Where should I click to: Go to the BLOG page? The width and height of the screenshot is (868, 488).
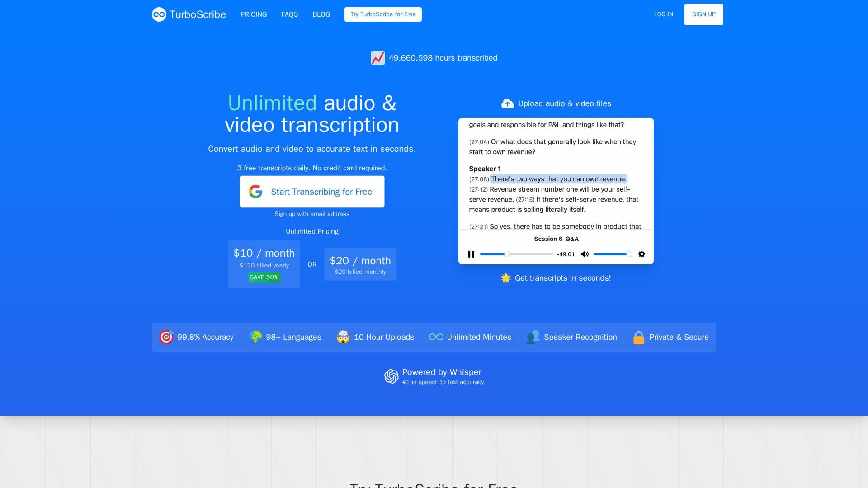click(321, 14)
